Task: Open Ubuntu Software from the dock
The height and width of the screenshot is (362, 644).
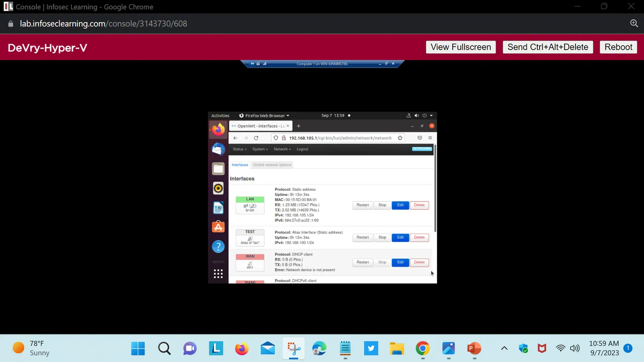Action: (x=218, y=227)
